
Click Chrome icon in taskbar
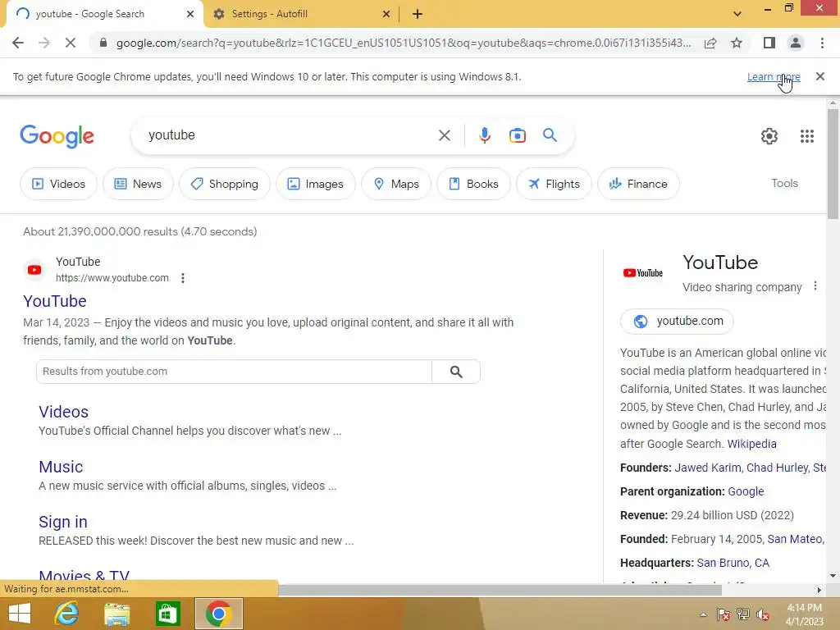(218, 614)
